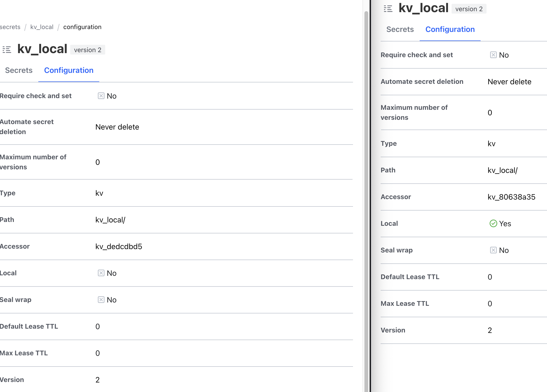The width and height of the screenshot is (547, 392).
Task: Click the x-square icon for Seal wrap in right panel
Action: (493, 250)
